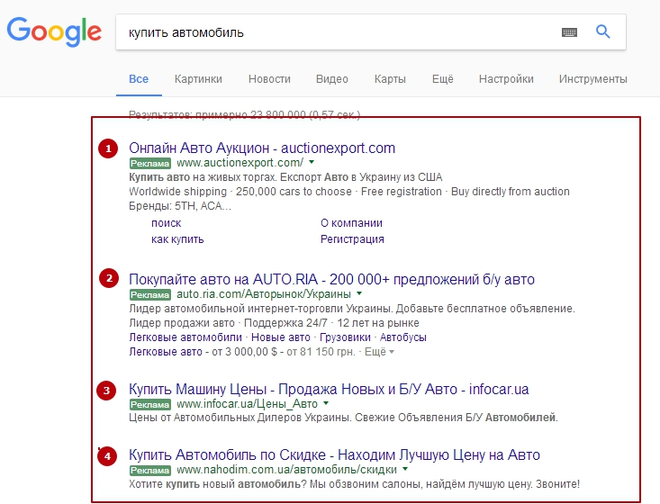Click the red number 4 badge
The width and height of the screenshot is (660, 504).
(x=107, y=456)
